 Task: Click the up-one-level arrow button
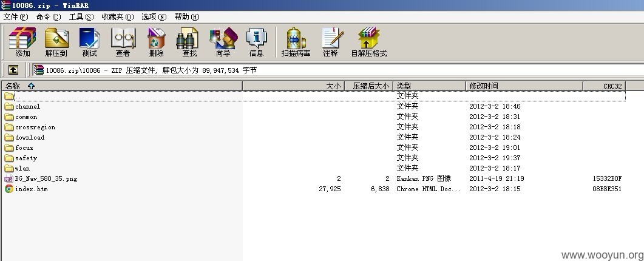[x=13, y=70]
